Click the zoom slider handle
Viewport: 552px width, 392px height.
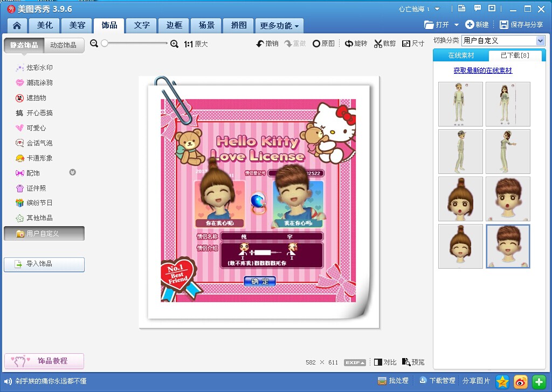105,43
